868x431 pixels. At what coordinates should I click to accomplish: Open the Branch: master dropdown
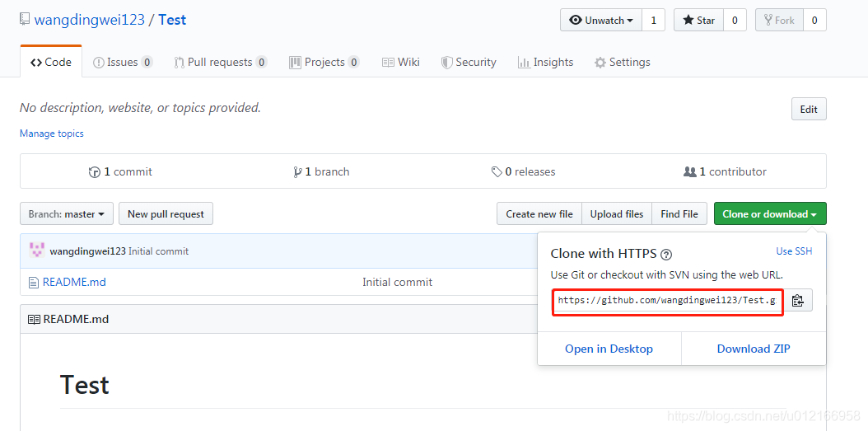(67, 213)
